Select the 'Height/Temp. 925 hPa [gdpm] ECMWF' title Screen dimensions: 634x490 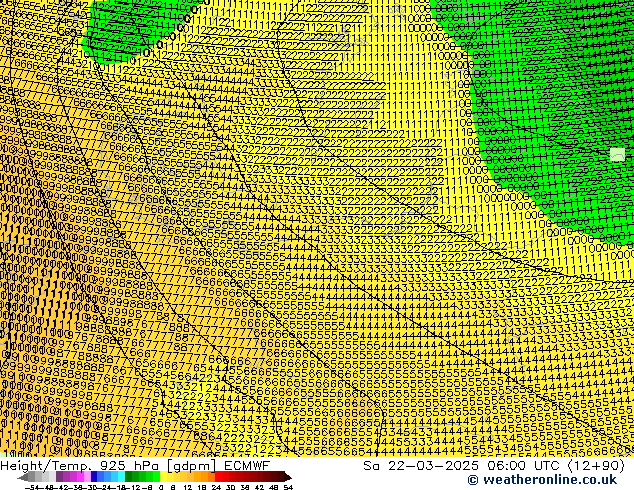coord(135,466)
